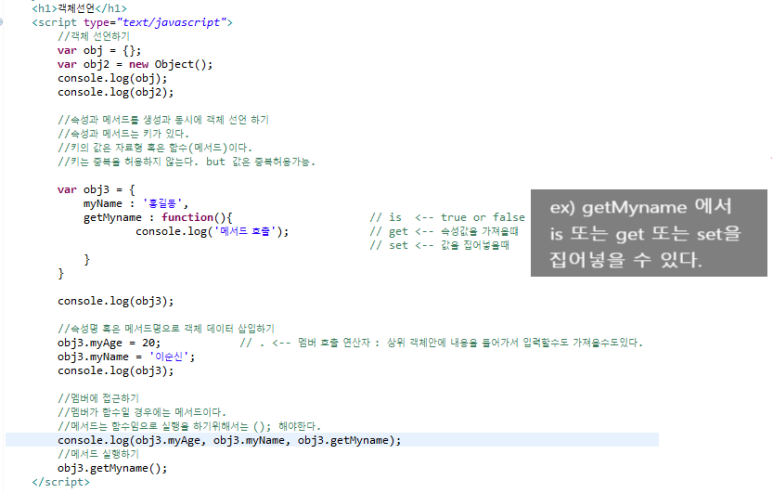The height and width of the screenshot is (493, 773).
Task: Click 'getMyname : function(){' line
Action: [x=158, y=217]
